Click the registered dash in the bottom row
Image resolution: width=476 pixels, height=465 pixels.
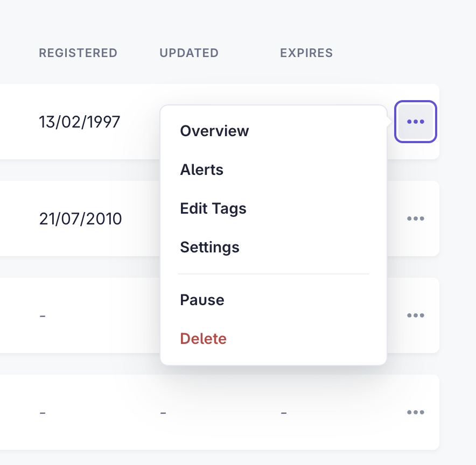click(x=43, y=413)
